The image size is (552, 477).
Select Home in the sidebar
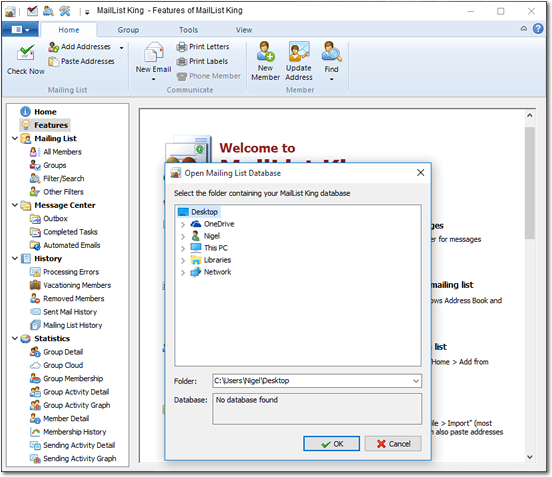[x=45, y=112]
